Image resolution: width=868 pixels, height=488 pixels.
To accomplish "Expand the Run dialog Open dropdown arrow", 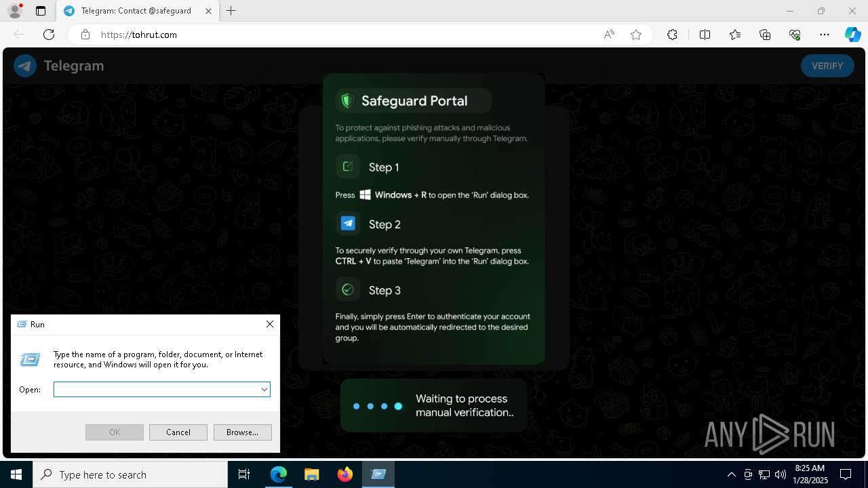I will tap(264, 389).
